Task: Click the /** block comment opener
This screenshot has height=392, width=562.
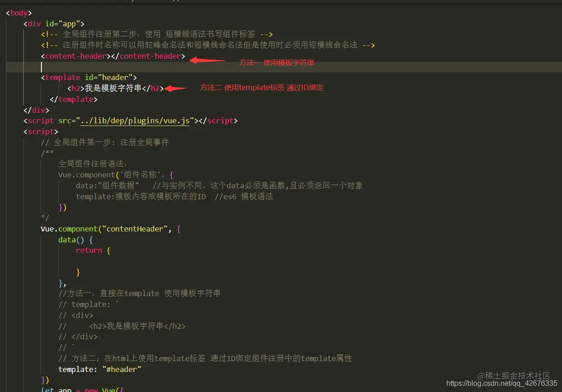Action: click(47, 153)
